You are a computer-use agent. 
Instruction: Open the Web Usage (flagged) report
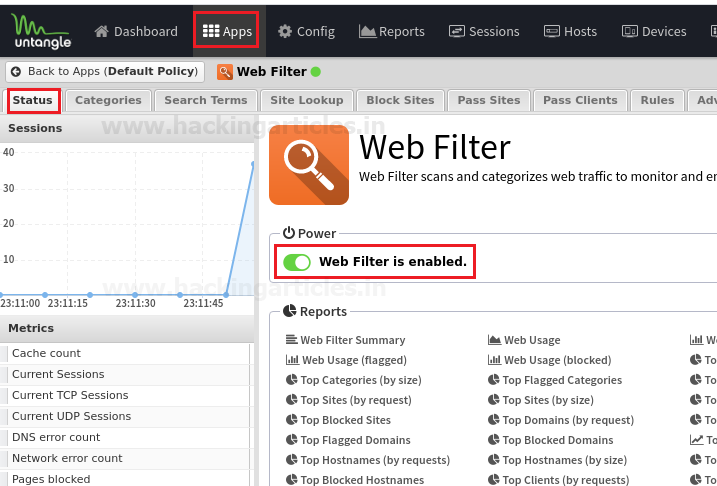click(x=346, y=360)
